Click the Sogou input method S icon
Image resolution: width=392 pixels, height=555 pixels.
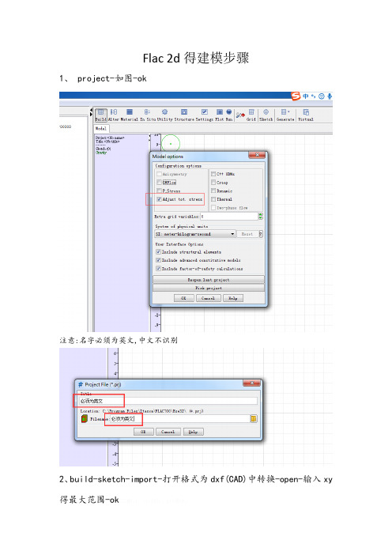[296, 96]
